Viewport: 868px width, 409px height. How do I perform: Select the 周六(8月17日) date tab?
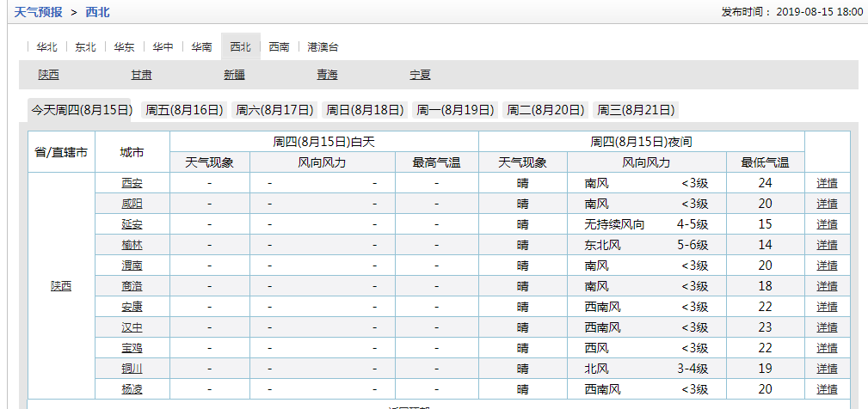[274, 110]
